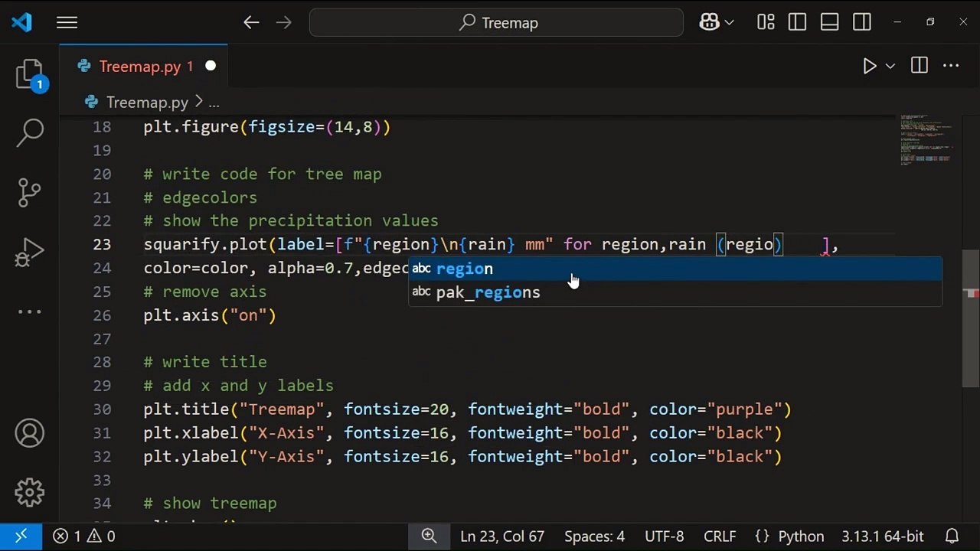Screen dimensions: 980x551
Task: Go back with the left arrow
Action: click(251, 23)
